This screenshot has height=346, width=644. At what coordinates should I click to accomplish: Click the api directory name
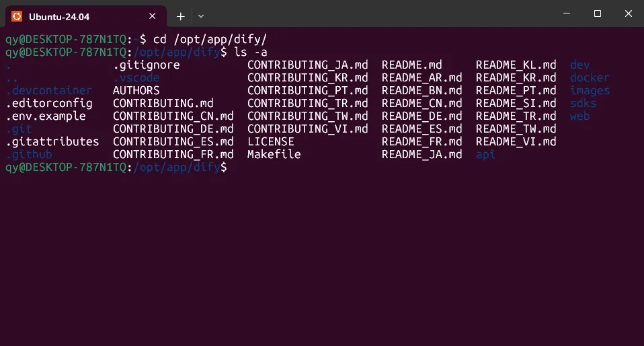(x=485, y=155)
